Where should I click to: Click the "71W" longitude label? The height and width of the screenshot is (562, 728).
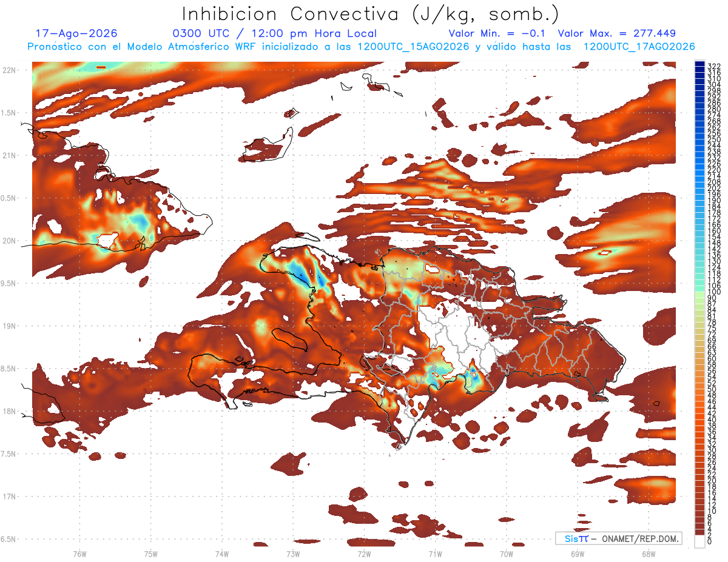pos(435,554)
